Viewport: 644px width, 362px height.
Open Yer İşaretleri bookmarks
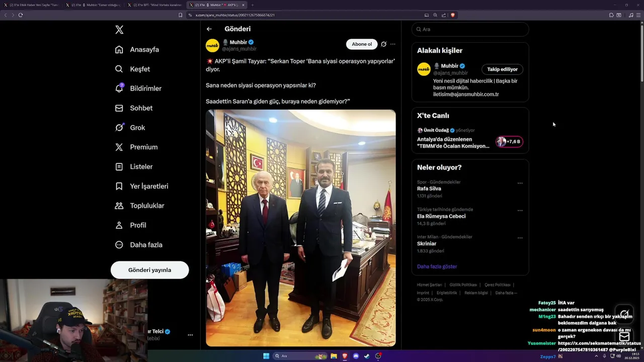pos(141,186)
